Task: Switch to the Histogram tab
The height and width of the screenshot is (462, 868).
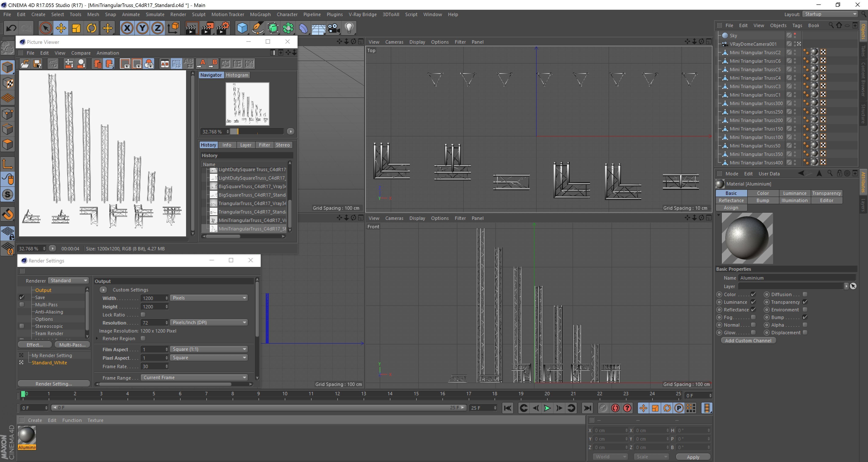Action: pos(237,75)
